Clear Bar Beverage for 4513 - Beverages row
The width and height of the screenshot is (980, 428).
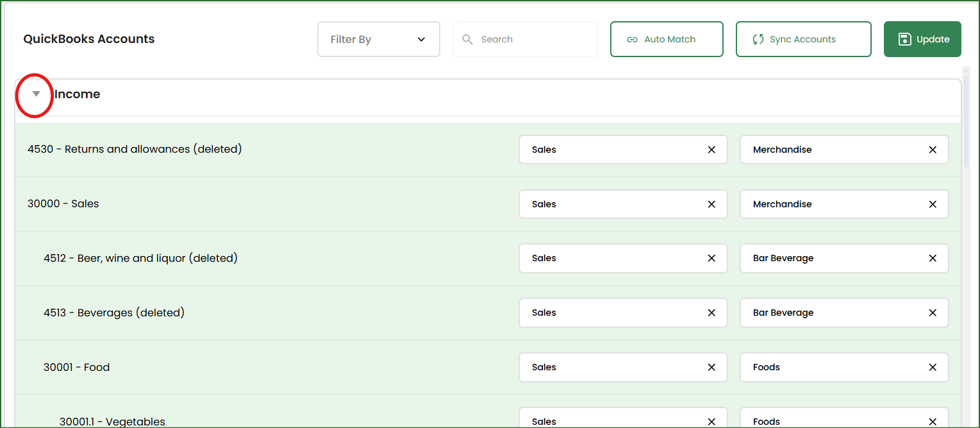tap(933, 312)
